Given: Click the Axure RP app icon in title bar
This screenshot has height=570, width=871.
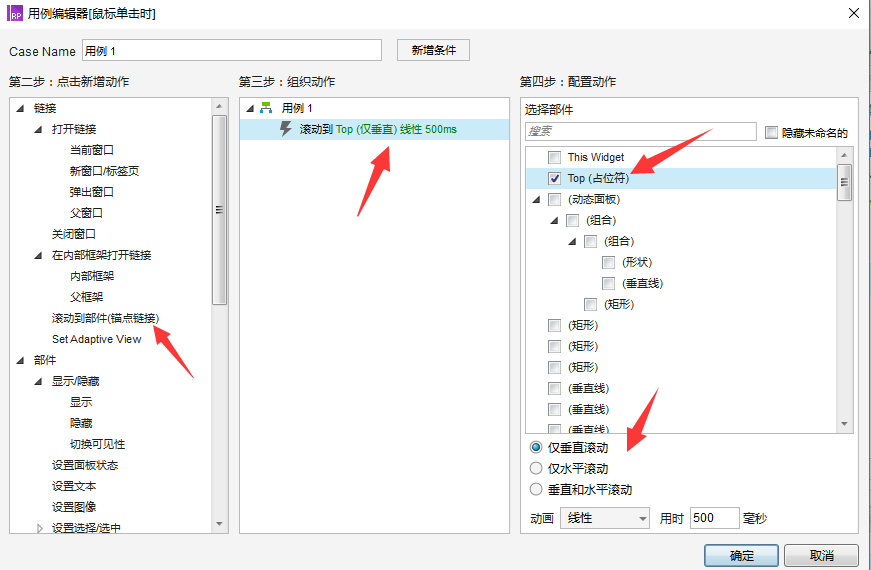Looking at the screenshot, I should 14,13.
